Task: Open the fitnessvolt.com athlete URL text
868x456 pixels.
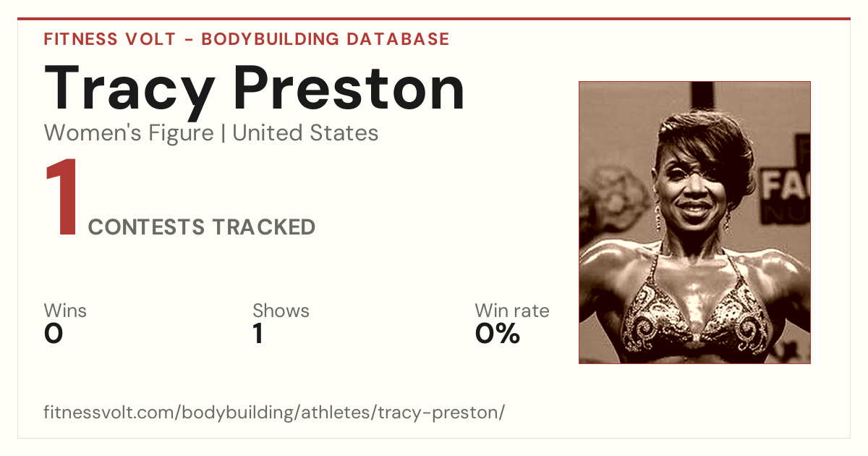Action: tap(274, 413)
